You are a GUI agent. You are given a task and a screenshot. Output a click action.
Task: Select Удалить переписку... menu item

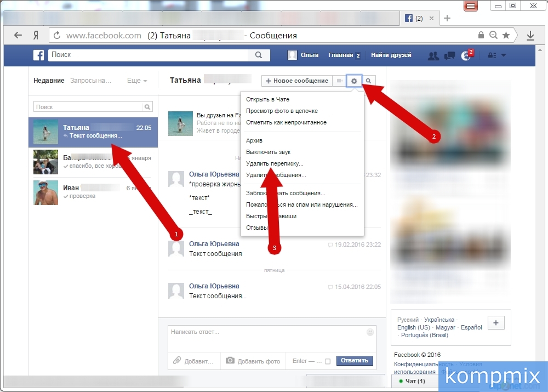click(x=275, y=163)
